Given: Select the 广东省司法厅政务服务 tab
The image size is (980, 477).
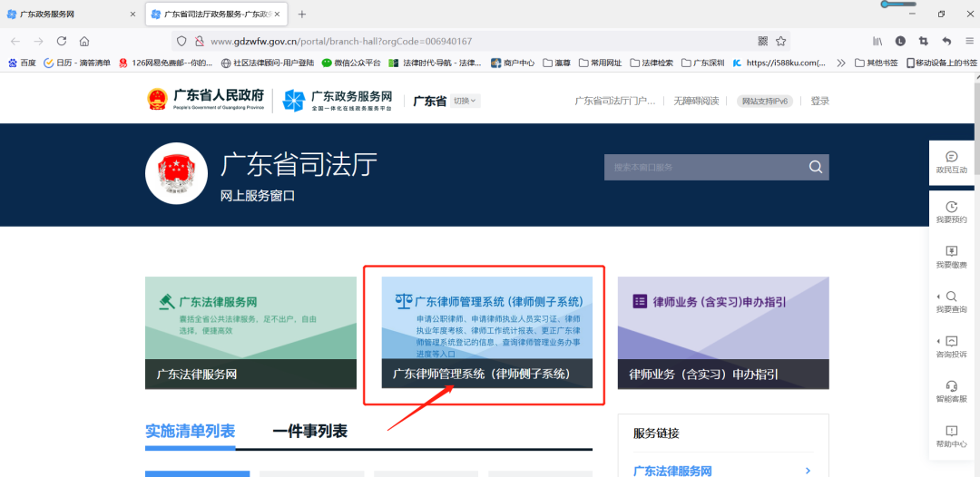Looking at the screenshot, I should click(216, 14).
